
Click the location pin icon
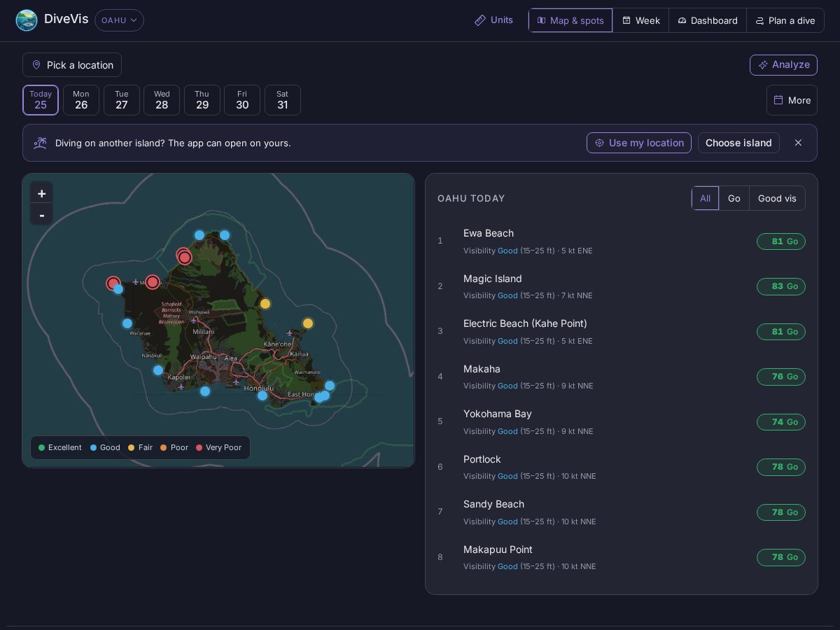point(36,65)
